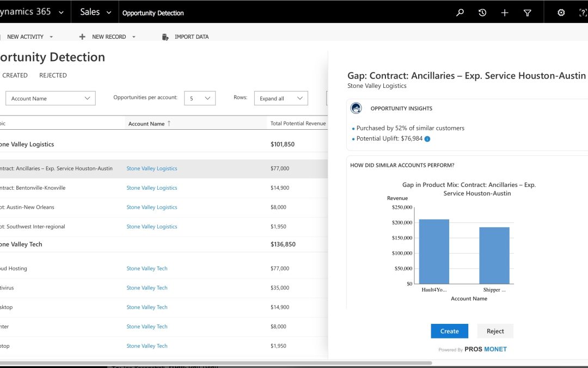Expand the Dynamics 365 app chevron
This screenshot has height=368, width=588.
pyautogui.click(x=61, y=13)
